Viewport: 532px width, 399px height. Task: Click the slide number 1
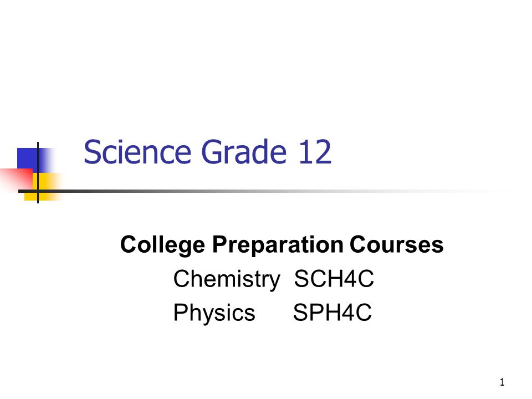[502, 382]
